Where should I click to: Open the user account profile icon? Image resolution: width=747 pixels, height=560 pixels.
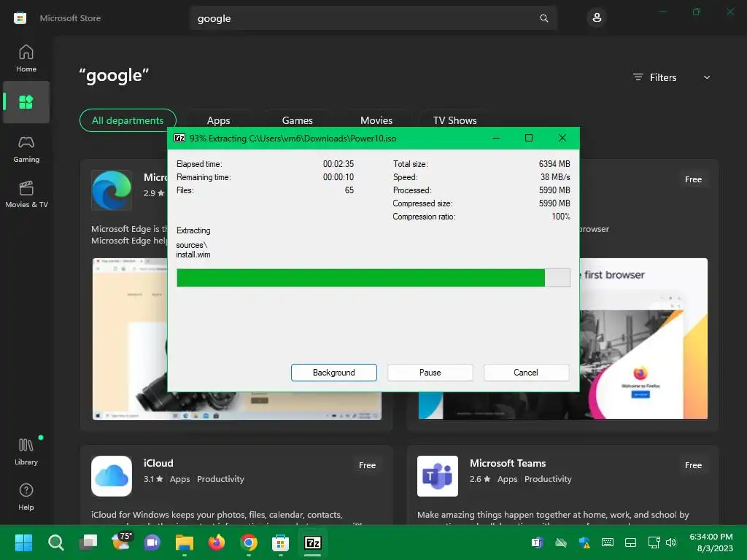(x=597, y=18)
